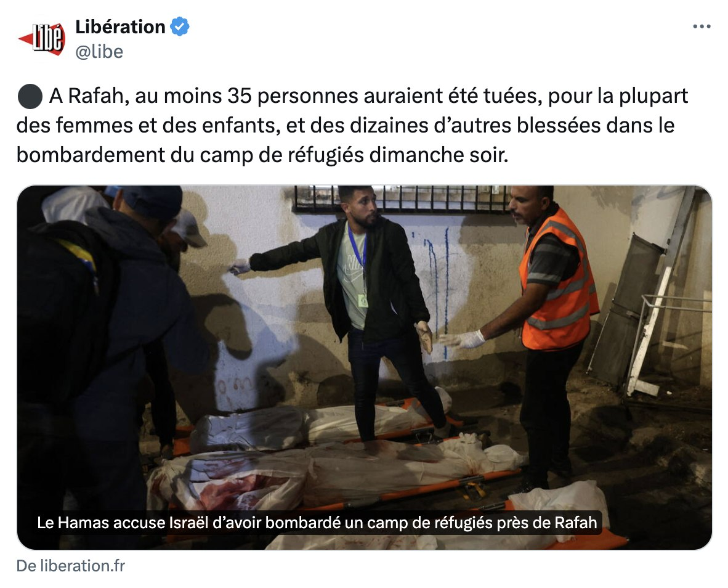The image size is (728, 588).
Task: Open the @libe handle link
Action: [99, 52]
